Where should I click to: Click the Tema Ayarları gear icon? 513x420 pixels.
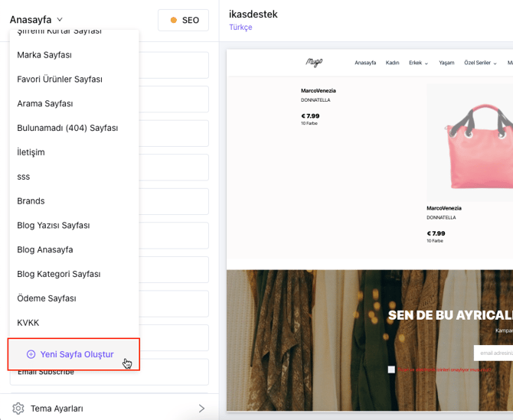(x=18, y=409)
